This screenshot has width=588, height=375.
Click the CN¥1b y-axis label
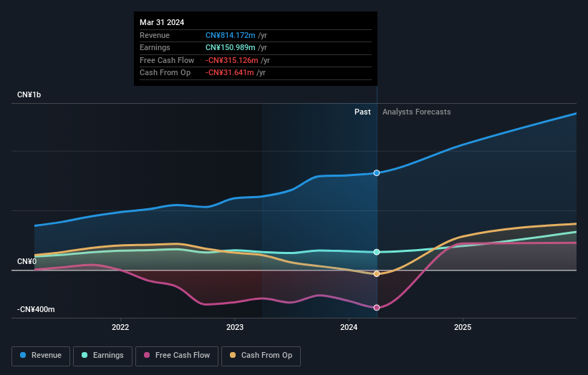pos(29,94)
